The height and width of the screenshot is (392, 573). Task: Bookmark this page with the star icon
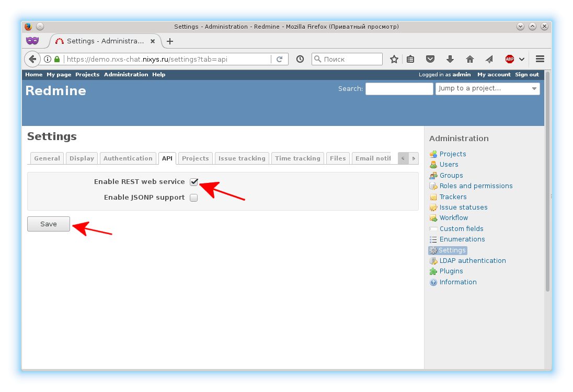click(394, 59)
